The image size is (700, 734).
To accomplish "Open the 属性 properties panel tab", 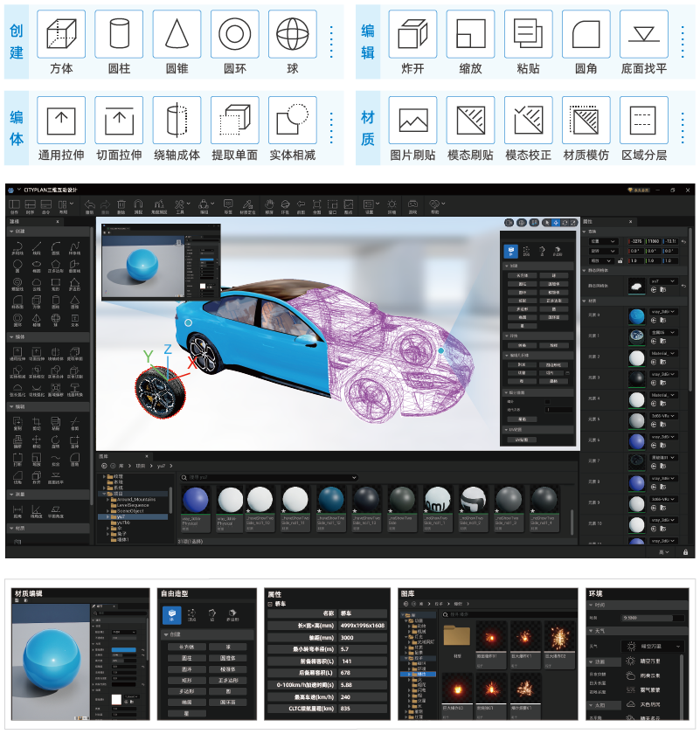I will coord(588,221).
